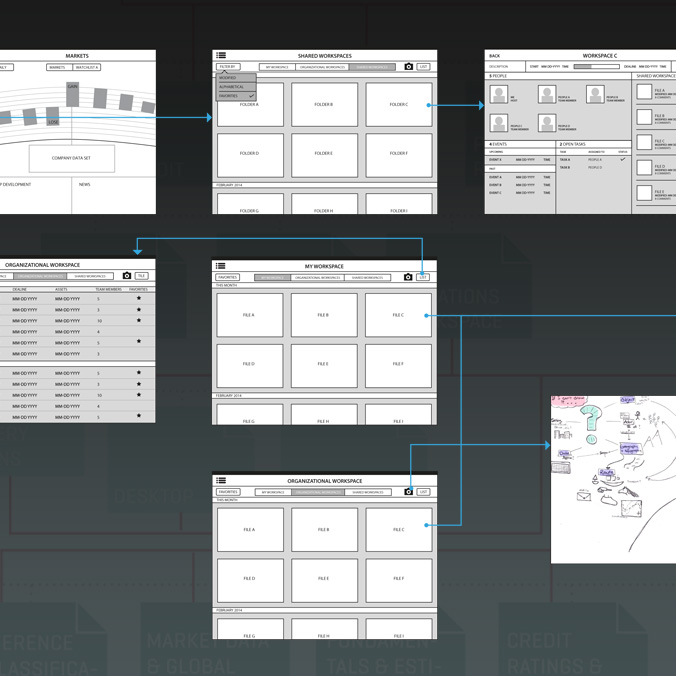
Task: Open File C in My Workspace
Action: (398, 315)
